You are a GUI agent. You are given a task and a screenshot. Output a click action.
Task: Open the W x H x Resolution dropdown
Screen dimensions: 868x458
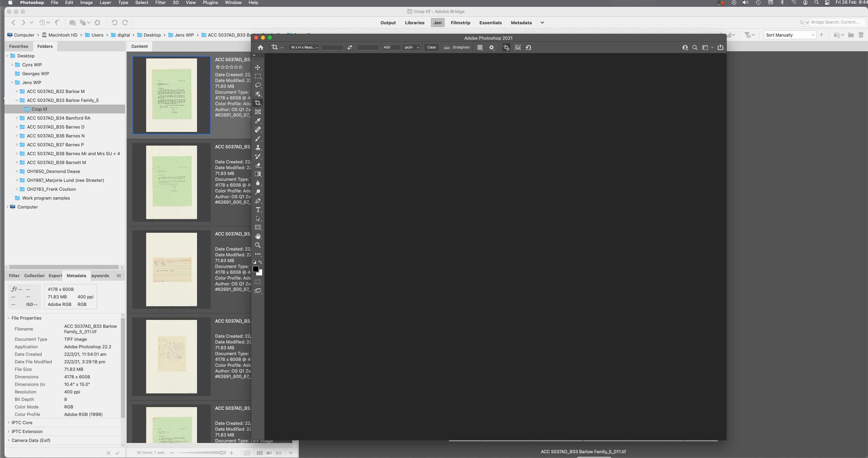pyautogui.click(x=304, y=48)
